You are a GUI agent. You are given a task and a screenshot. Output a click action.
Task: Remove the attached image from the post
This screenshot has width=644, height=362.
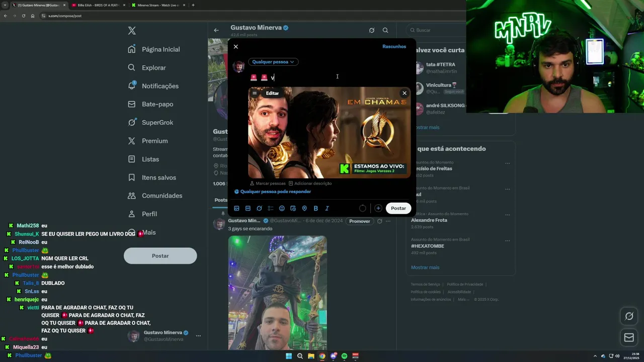(x=404, y=93)
